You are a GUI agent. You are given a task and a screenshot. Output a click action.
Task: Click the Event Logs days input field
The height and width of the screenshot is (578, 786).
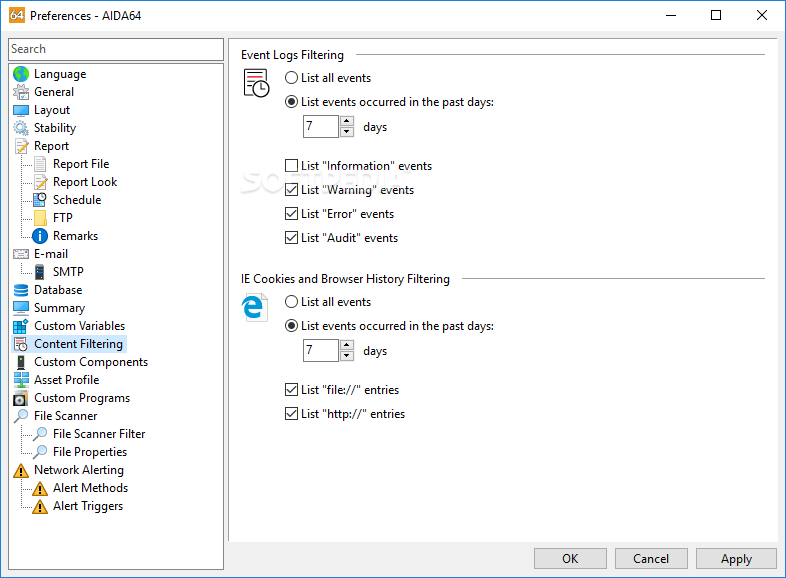[321, 126]
